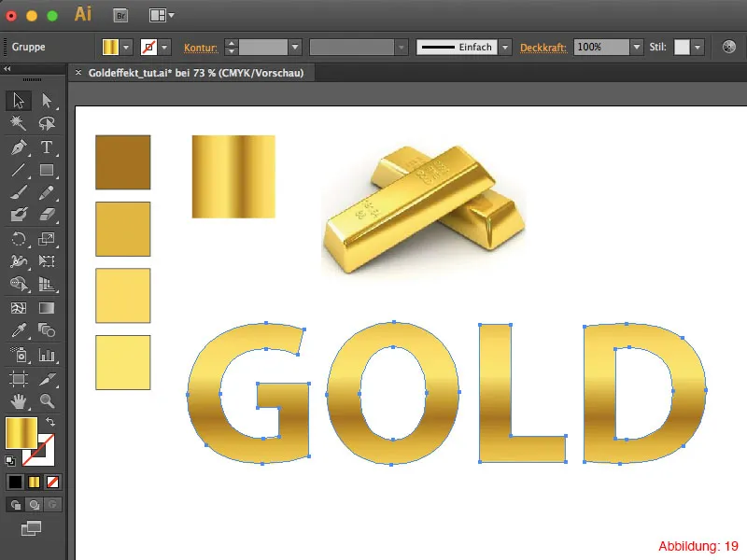Open the Einfach brush definition dropdown
The width and height of the screenshot is (747, 560).
point(505,48)
